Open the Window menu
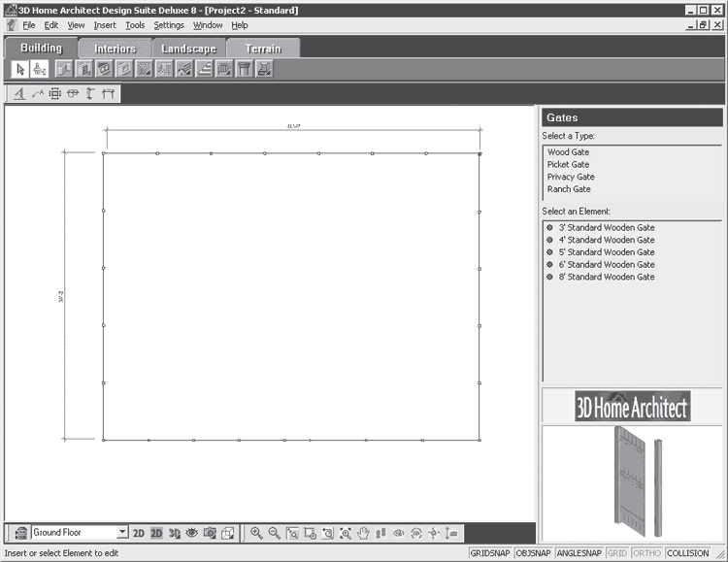 click(208, 25)
